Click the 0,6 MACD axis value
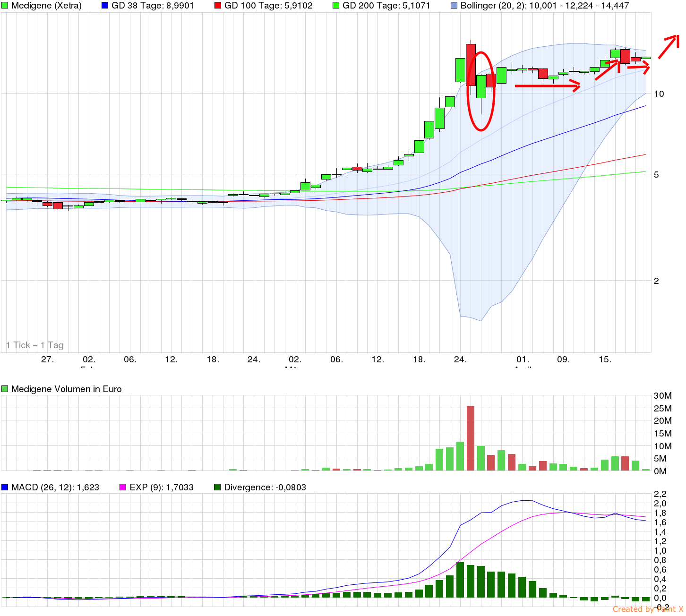This screenshot has height=616, width=686. (660, 570)
